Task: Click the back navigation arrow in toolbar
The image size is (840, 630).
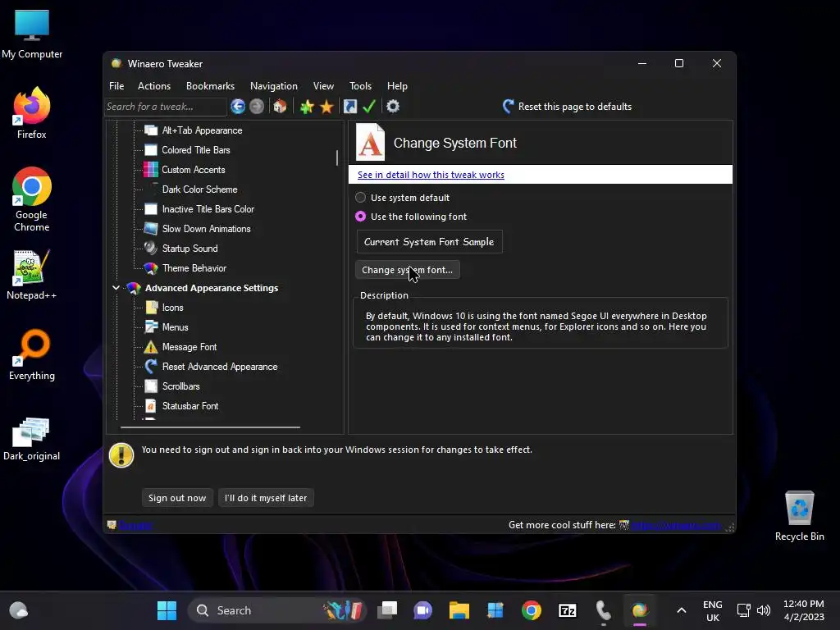Action: click(x=238, y=107)
